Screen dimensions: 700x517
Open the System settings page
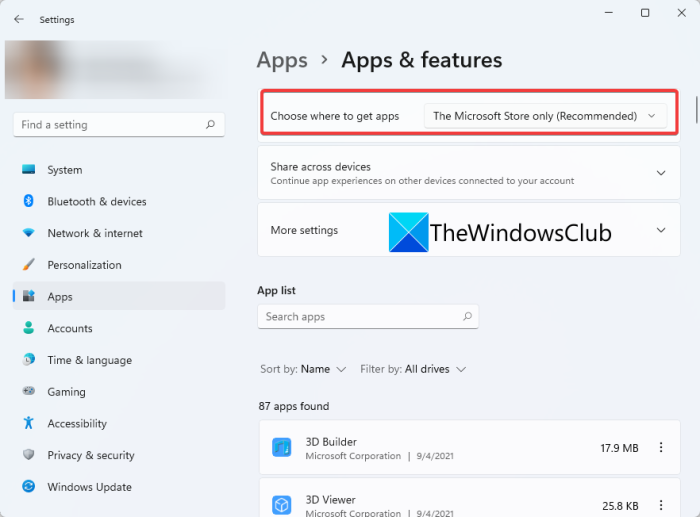(119, 170)
